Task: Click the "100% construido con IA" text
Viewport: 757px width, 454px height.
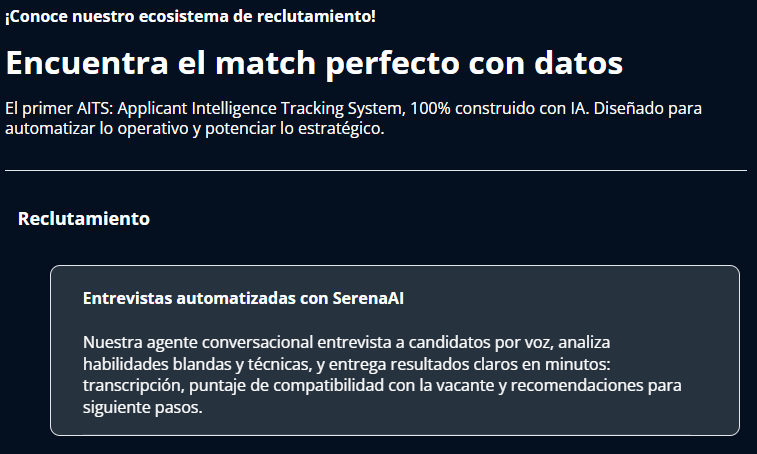Action: [x=499, y=108]
